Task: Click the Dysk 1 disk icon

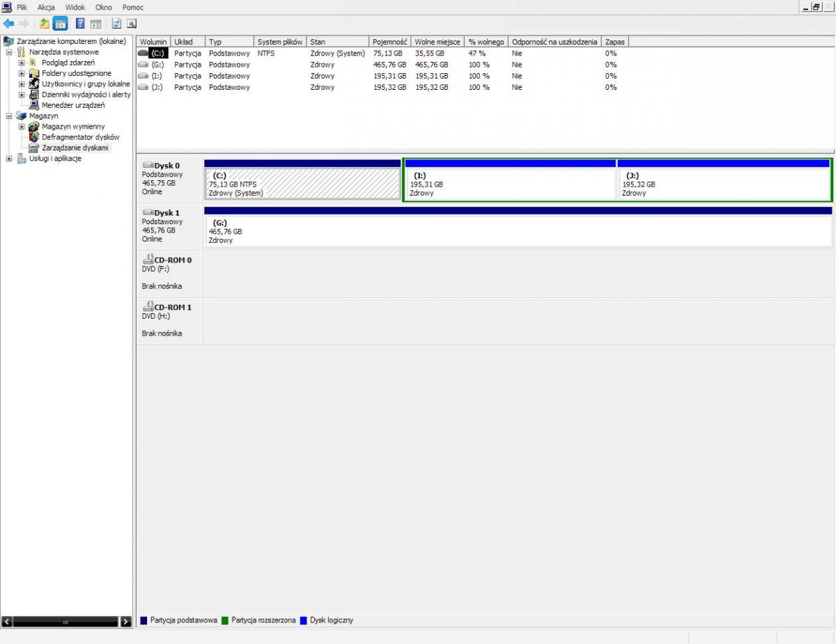Action: pos(148,212)
